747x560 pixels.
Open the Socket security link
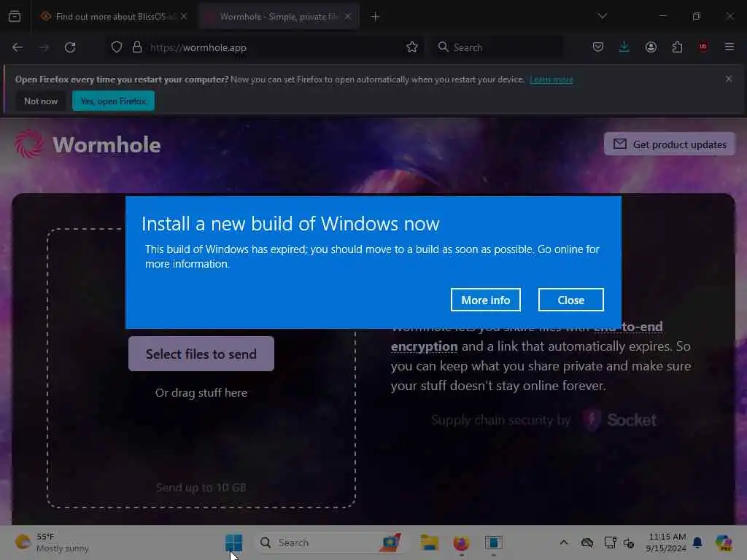pyautogui.click(x=620, y=420)
